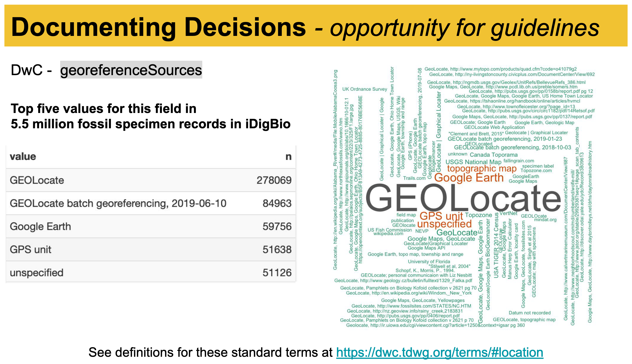
Task: Click orange 'topographic map' in word cloud
Action: pos(482,169)
